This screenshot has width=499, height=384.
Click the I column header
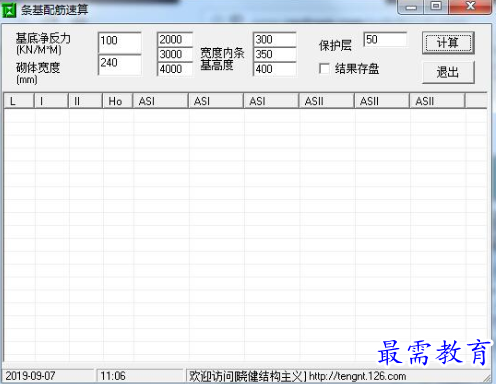tap(51, 101)
